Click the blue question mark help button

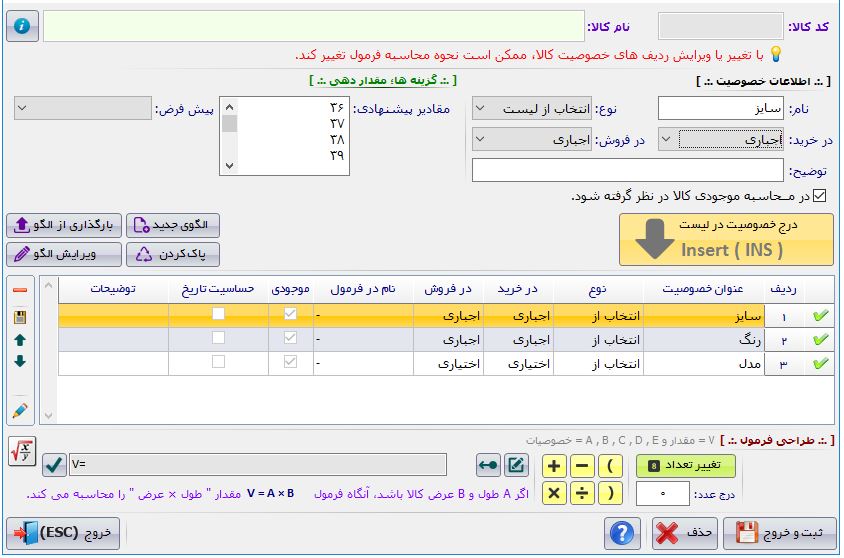point(623,532)
